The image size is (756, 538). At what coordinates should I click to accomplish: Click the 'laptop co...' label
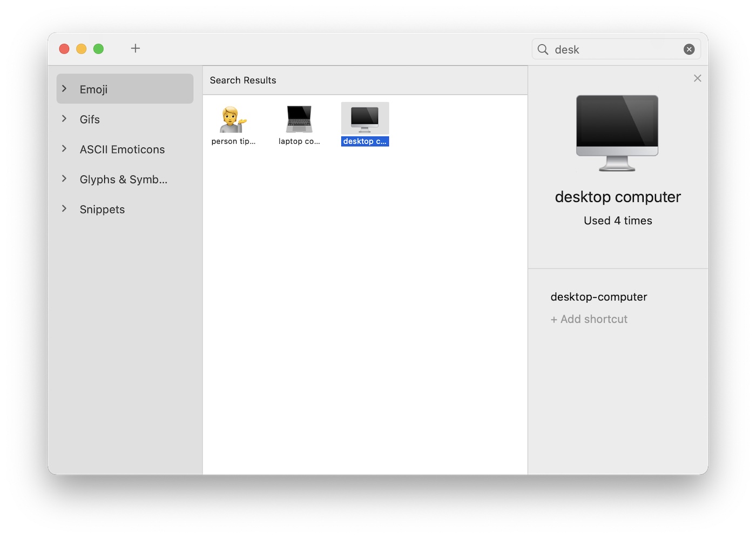coord(299,141)
